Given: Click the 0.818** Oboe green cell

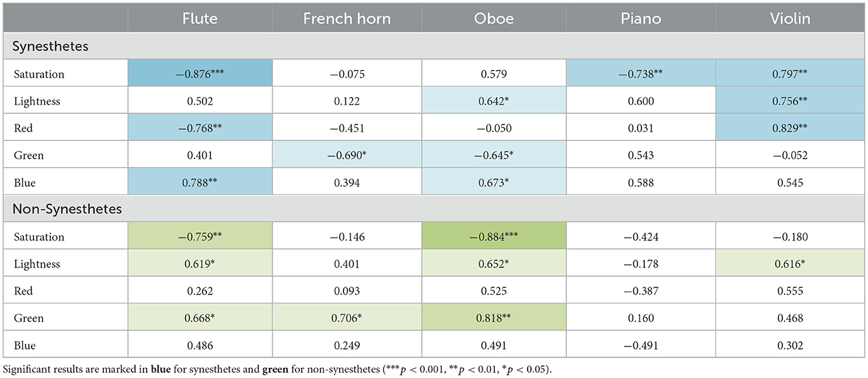Looking at the screenshot, I should 494,318.
